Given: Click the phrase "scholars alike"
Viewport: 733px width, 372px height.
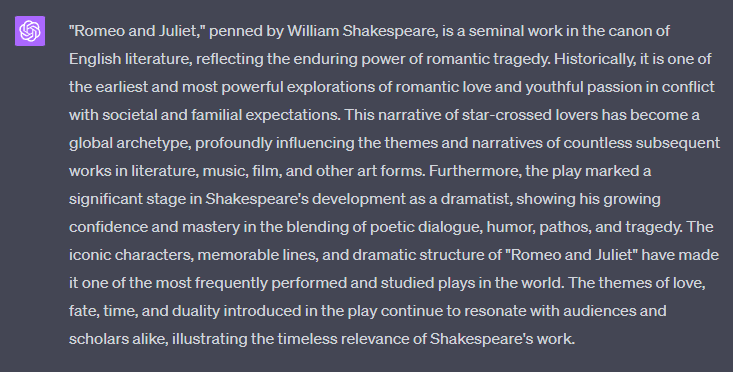Looking at the screenshot, I should [x=118, y=339].
